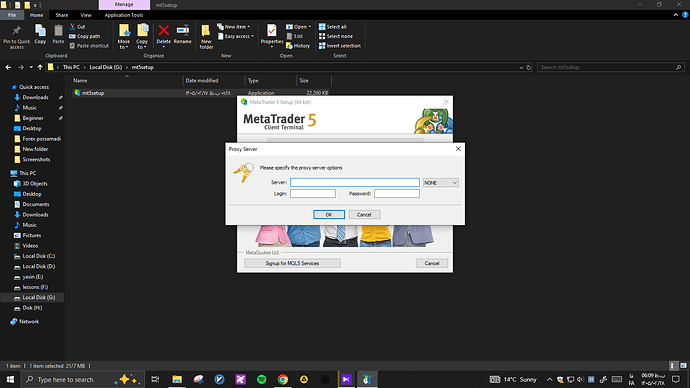Sort by Size column header
Screen dimensions: 690x388
point(314,81)
